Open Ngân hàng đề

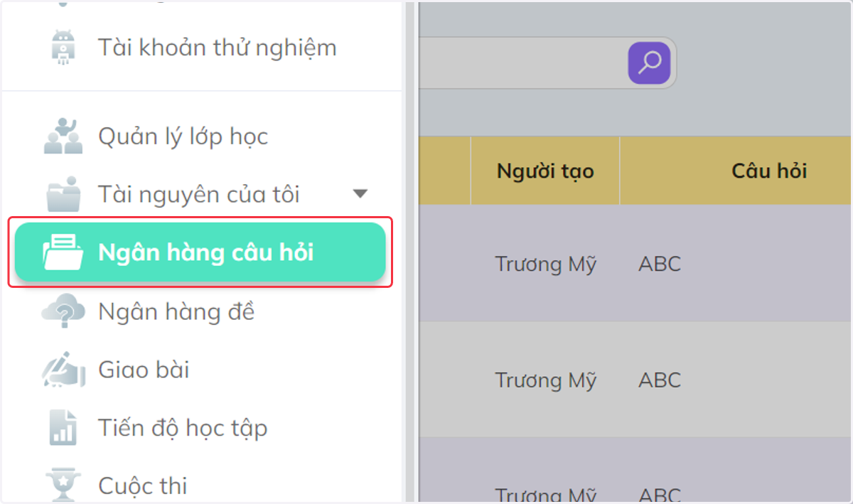(176, 311)
